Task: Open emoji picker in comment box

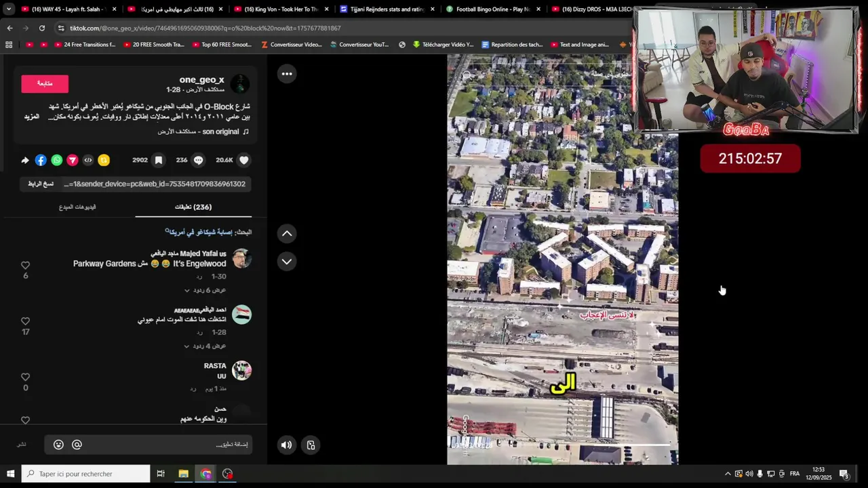Action: click(58, 445)
